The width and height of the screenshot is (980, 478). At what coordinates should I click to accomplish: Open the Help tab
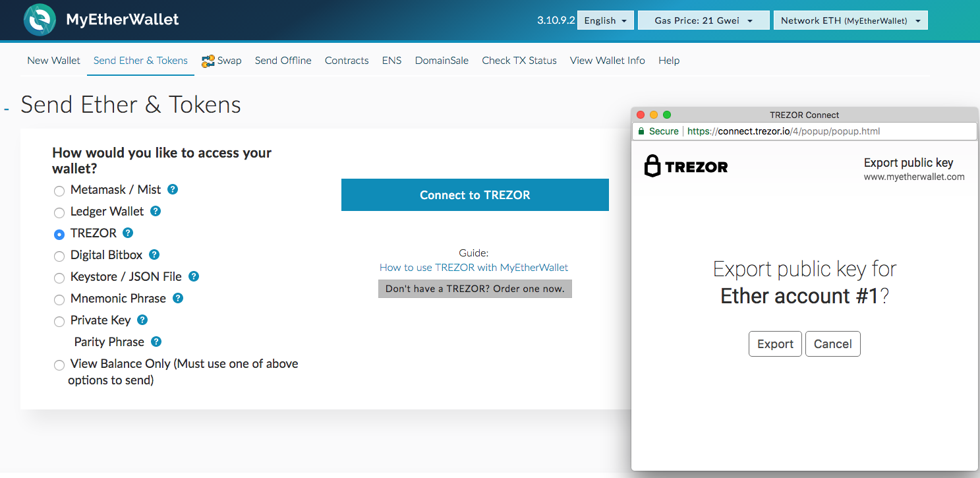click(669, 61)
